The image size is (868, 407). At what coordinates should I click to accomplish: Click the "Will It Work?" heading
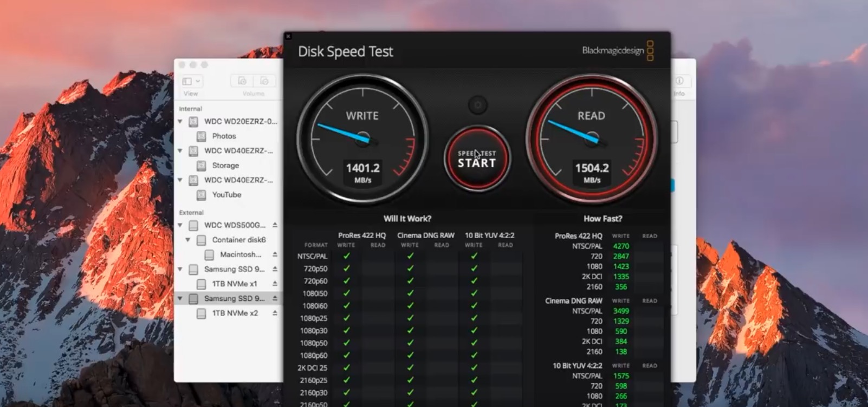407,219
